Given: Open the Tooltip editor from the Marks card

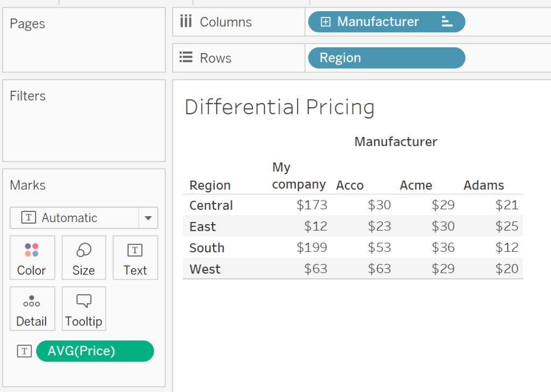Looking at the screenshot, I should point(83,309).
